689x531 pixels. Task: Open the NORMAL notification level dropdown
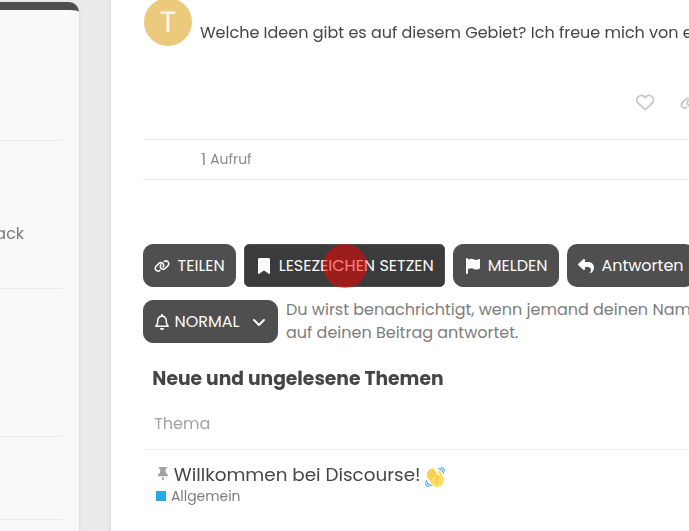click(x=209, y=322)
